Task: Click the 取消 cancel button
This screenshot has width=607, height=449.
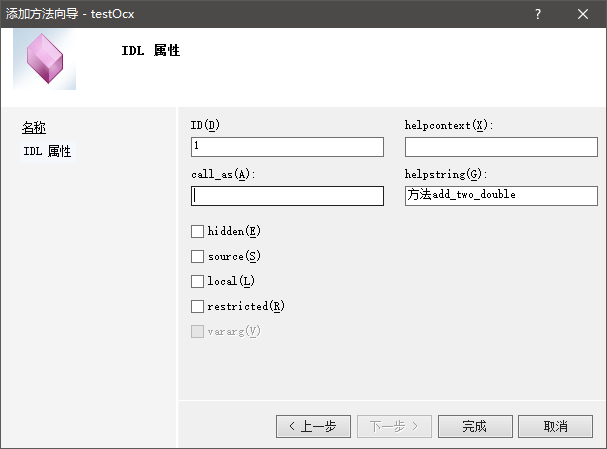Action: (x=555, y=426)
